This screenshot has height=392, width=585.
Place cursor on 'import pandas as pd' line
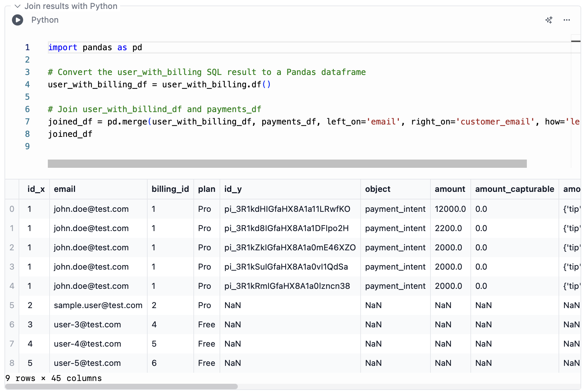[95, 47]
